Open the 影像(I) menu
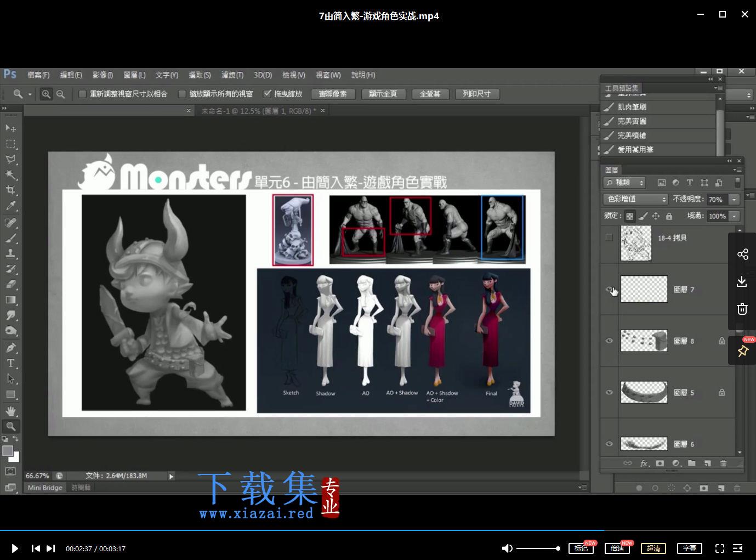 pyautogui.click(x=103, y=75)
